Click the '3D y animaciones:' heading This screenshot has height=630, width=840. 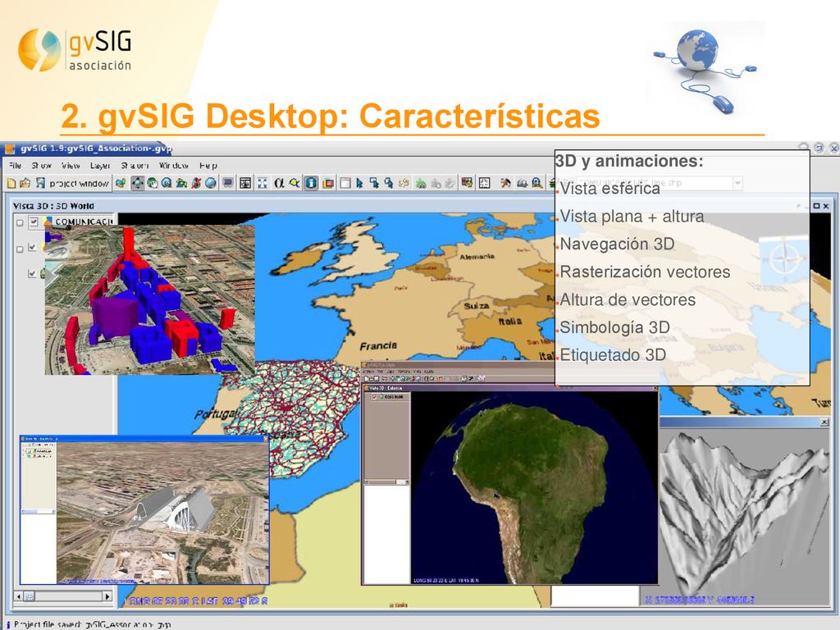[629, 161]
